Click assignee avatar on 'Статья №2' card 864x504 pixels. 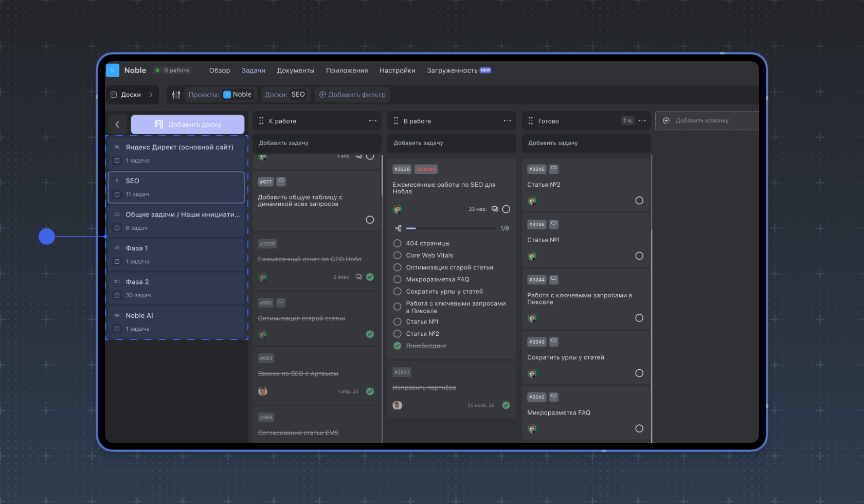[532, 201]
